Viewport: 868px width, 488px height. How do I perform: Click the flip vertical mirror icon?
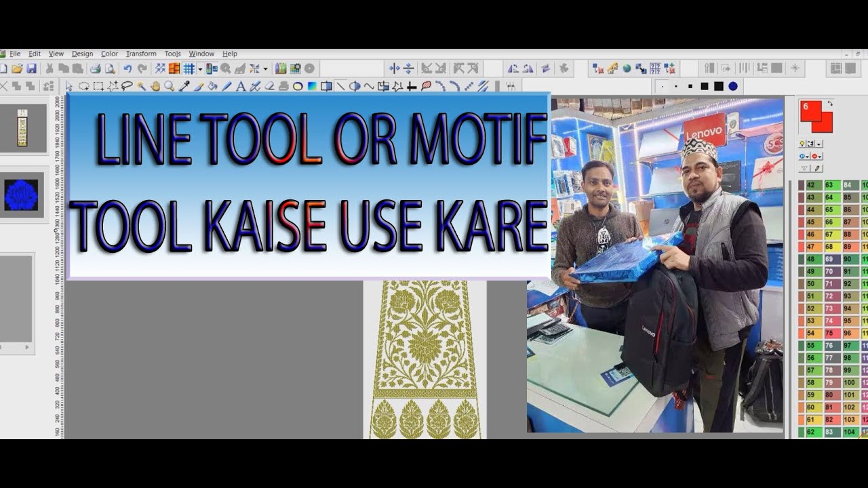pyautogui.click(x=409, y=68)
